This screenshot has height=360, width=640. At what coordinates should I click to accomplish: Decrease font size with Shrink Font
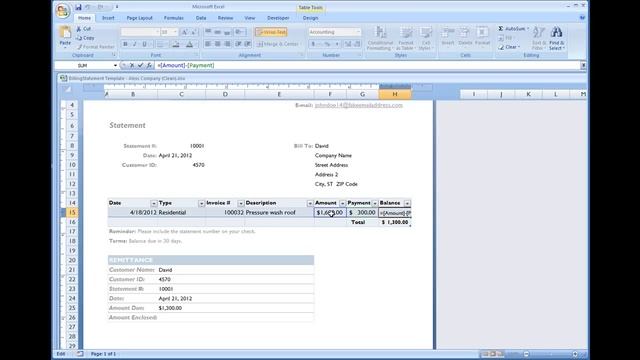click(x=194, y=32)
